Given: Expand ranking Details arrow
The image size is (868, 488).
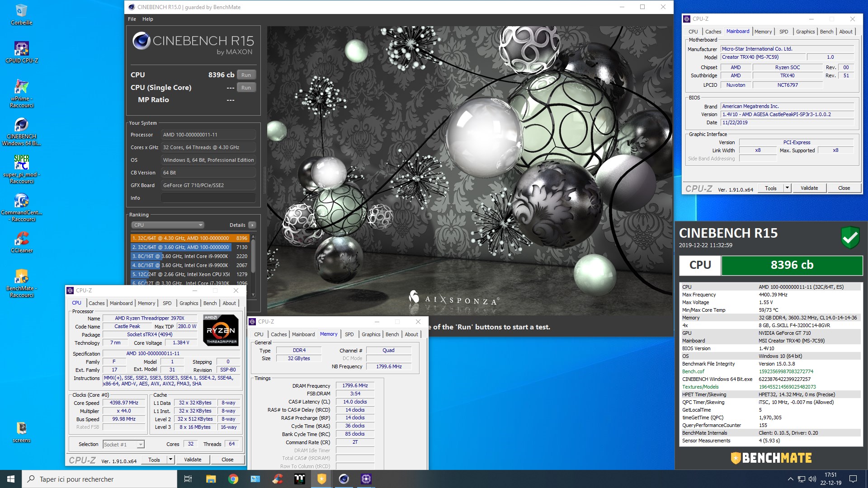Looking at the screenshot, I should point(252,225).
